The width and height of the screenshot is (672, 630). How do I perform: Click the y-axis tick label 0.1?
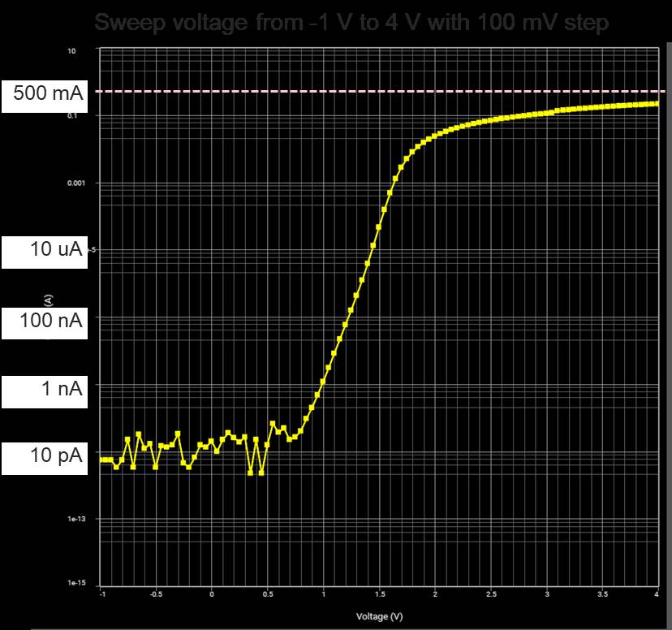click(71, 117)
